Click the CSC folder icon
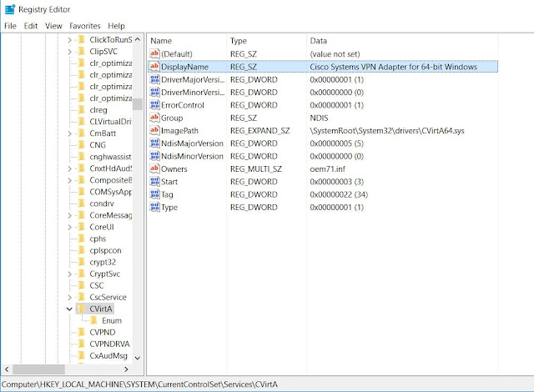The width and height of the screenshot is (534, 392). point(82,285)
